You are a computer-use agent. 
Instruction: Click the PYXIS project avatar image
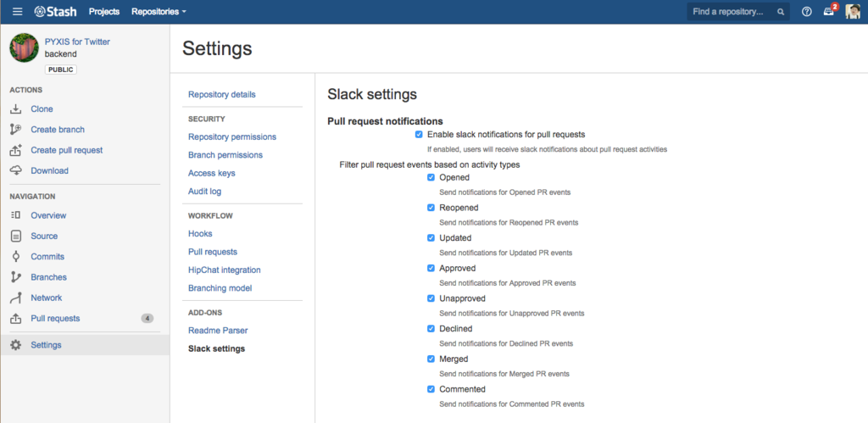(25, 47)
